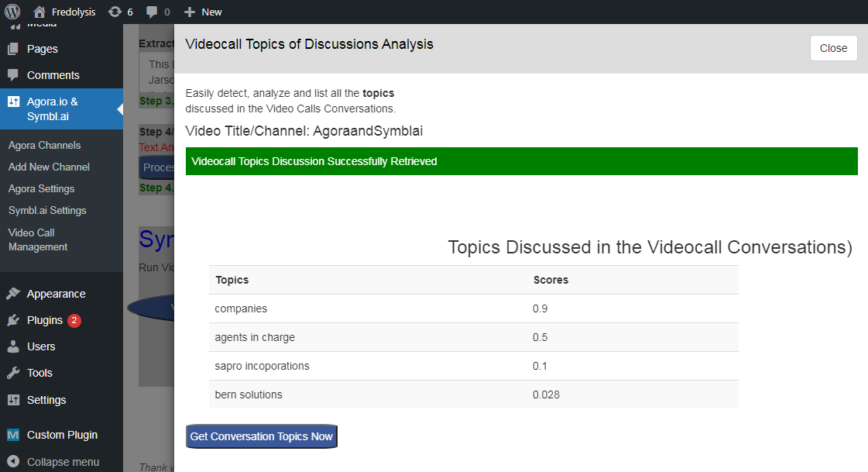Click the red Plugins update badge 2
868x472 pixels.
(x=74, y=320)
